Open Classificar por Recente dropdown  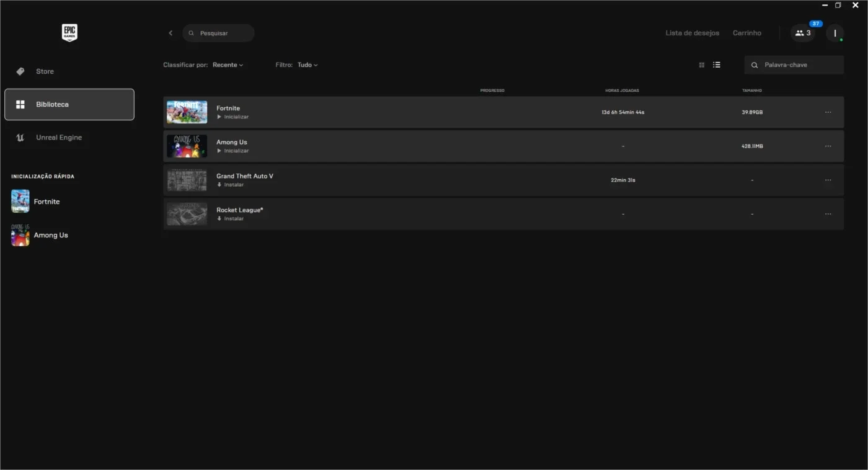click(228, 64)
